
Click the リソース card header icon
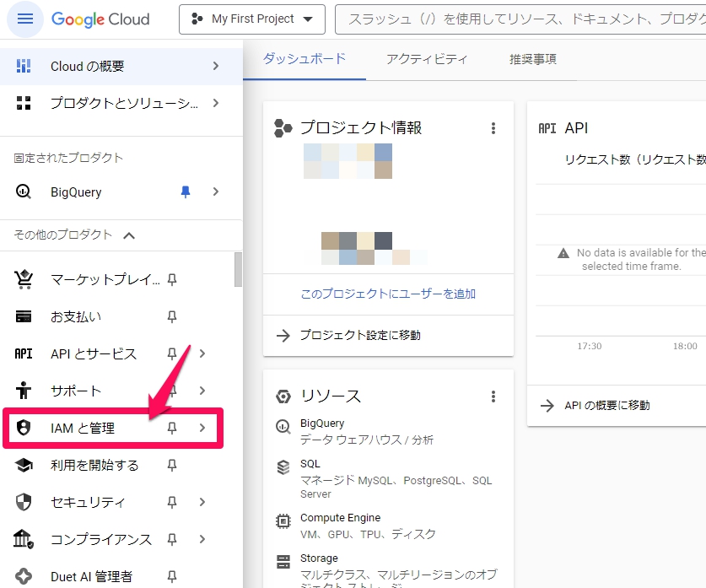283,396
